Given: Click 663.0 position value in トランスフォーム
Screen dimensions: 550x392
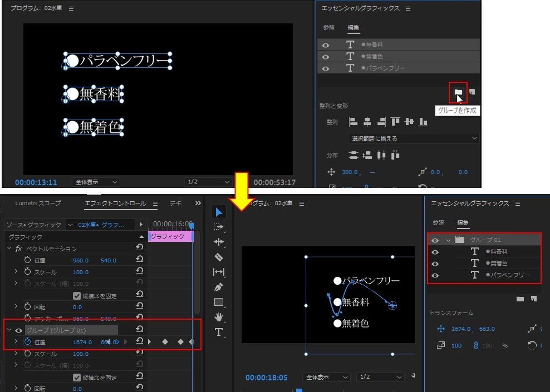Looking at the screenshot, I should (x=487, y=329).
